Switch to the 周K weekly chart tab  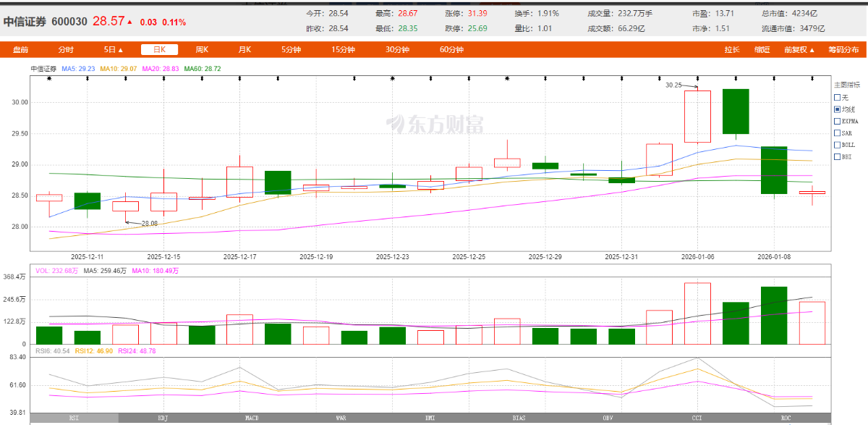tap(202, 50)
